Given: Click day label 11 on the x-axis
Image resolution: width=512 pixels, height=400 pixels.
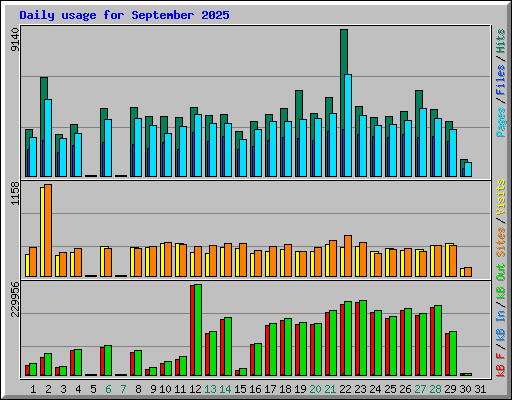Looking at the screenshot, I should (x=180, y=389).
